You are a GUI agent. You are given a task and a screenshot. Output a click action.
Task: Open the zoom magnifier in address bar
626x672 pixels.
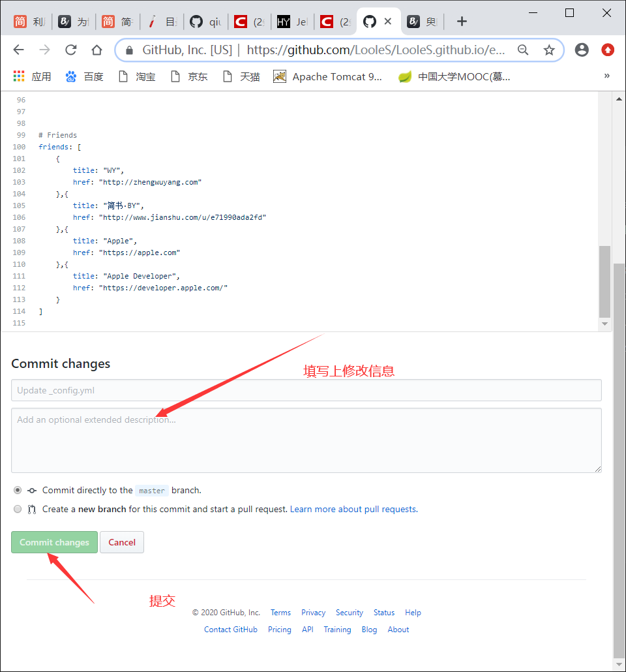523,50
